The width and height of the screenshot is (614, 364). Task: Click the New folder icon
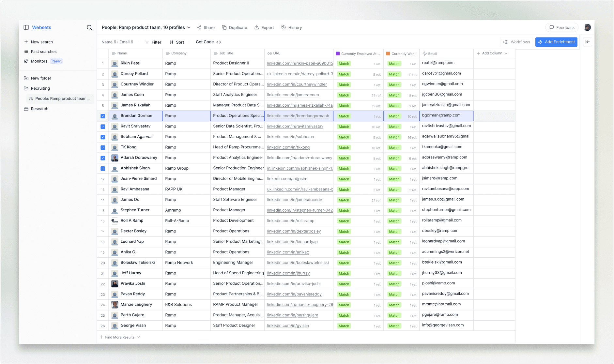[x=26, y=78]
